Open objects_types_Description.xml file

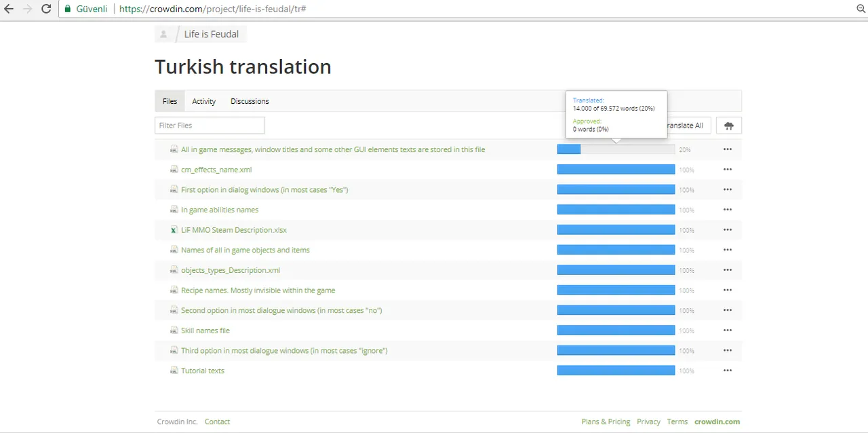tap(231, 270)
